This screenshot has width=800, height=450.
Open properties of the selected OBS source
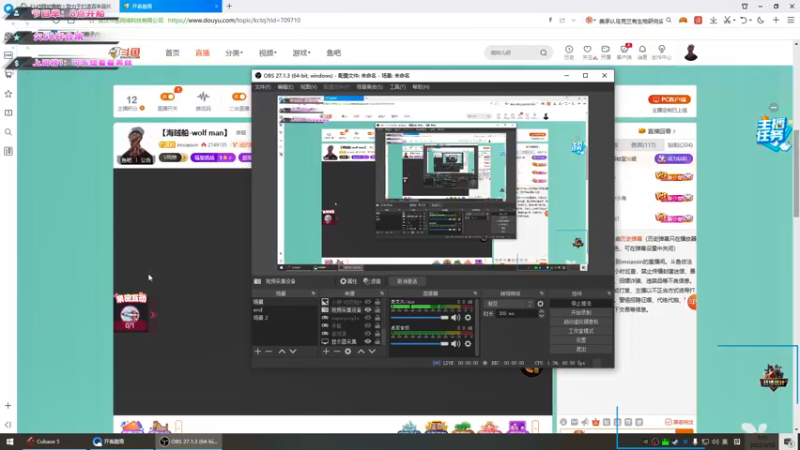coord(348,281)
